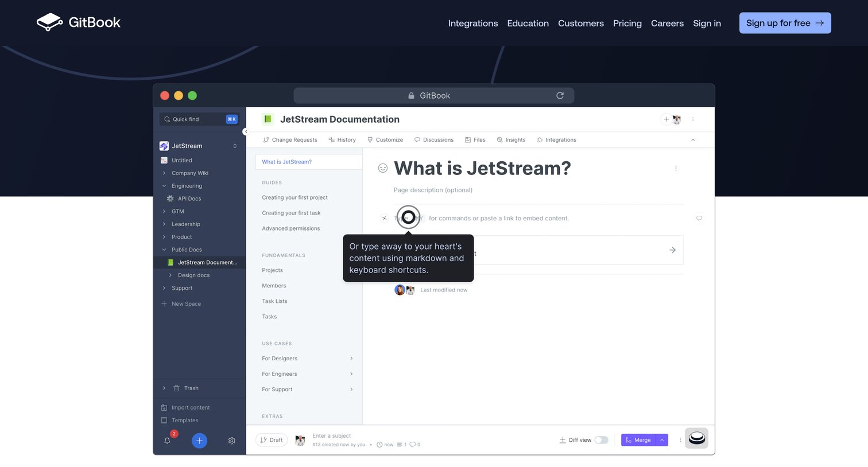This screenshot has width=868, height=467.
Task: Visit the Careers link
Action: (667, 24)
